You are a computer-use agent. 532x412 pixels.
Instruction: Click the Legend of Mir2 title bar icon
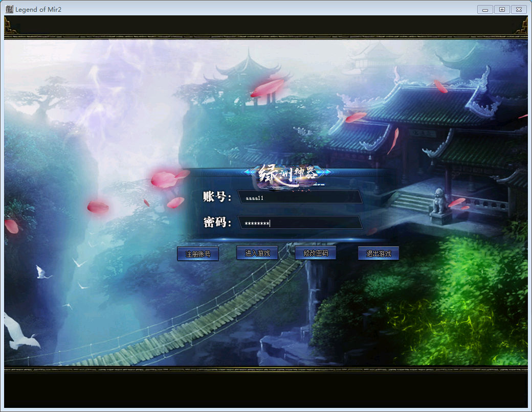point(9,9)
